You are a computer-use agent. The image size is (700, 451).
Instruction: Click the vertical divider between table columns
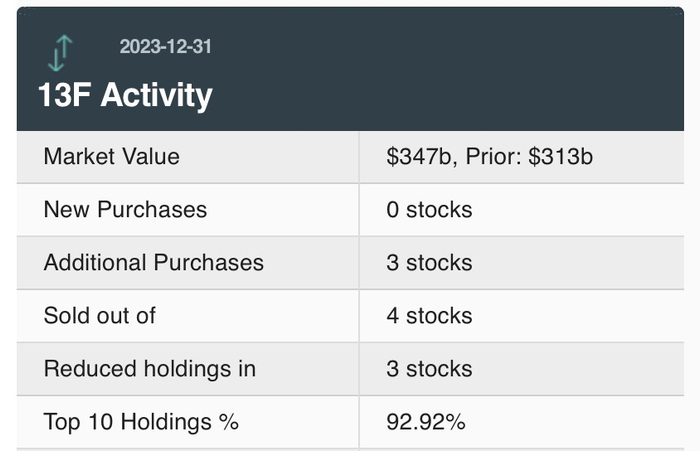point(359,290)
